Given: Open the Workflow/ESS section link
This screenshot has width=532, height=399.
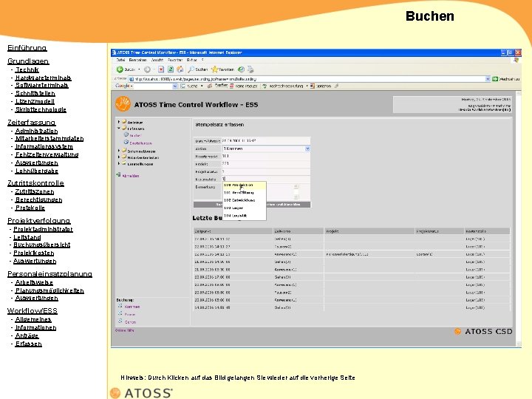Looking at the screenshot, I should coord(33,311).
